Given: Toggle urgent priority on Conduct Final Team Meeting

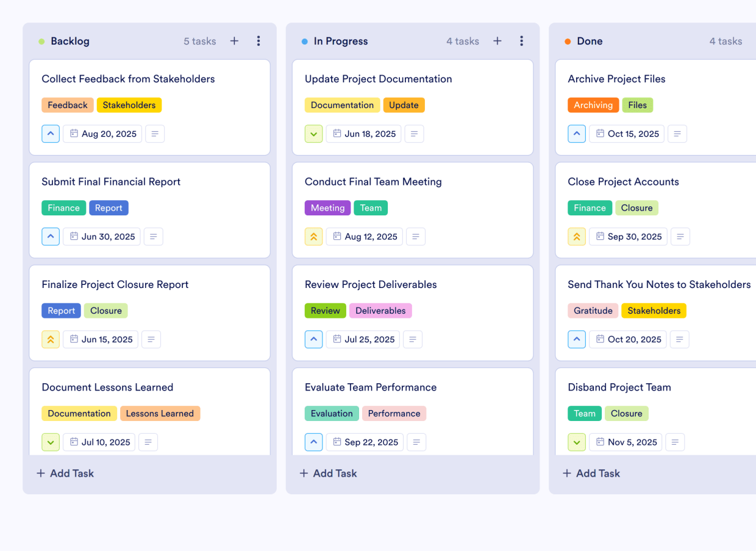Looking at the screenshot, I should 313,236.
